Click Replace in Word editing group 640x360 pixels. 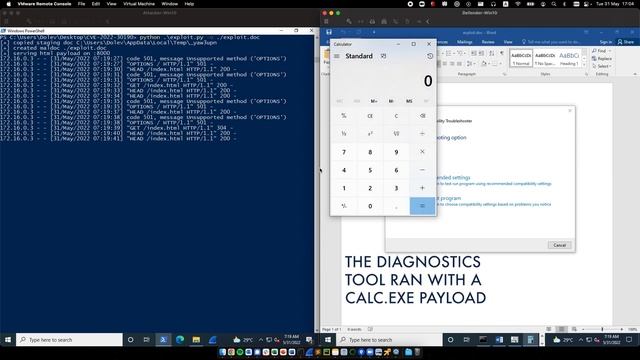(601, 59)
